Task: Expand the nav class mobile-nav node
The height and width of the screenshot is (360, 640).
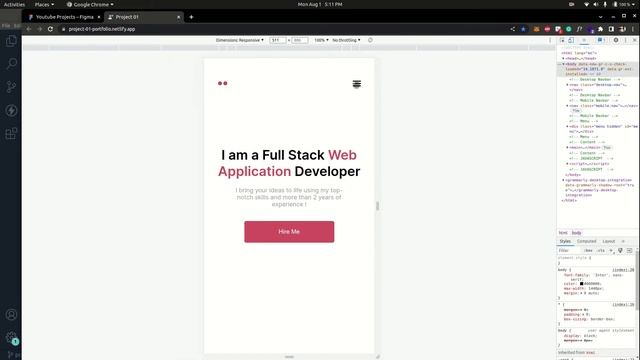Action: click(x=567, y=106)
